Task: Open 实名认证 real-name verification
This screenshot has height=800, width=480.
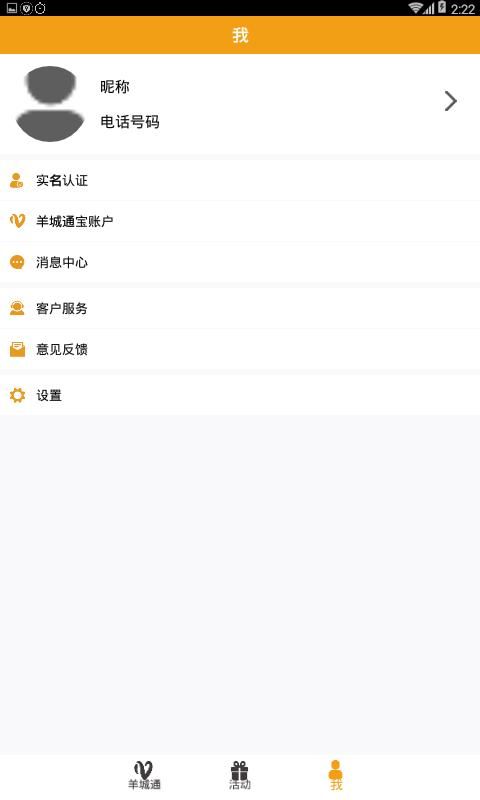Action: [240, 180]
